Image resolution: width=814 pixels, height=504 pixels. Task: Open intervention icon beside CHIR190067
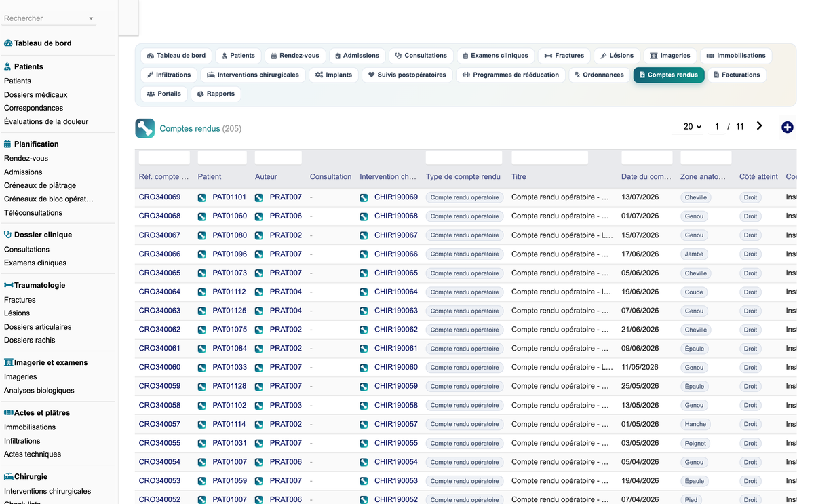[364, 235]
